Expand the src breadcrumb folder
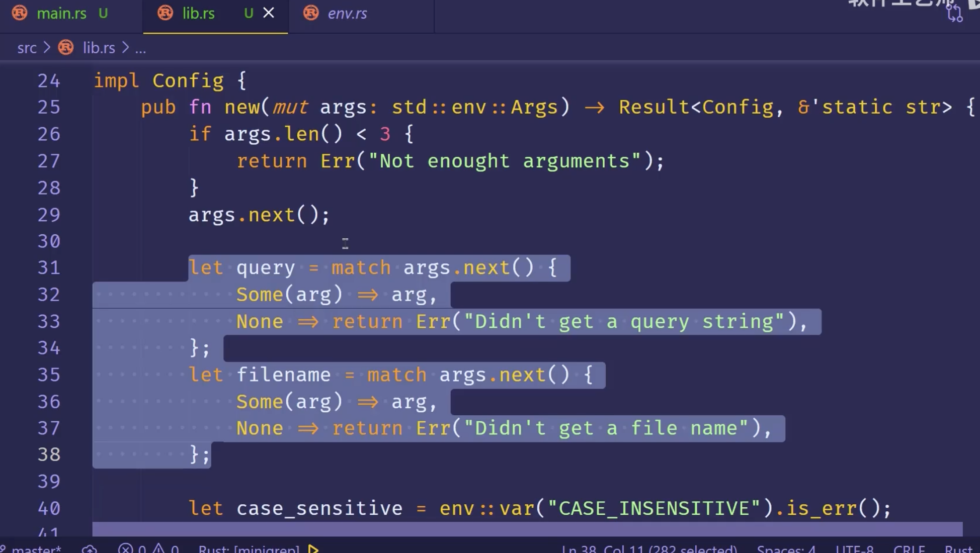980x553 pixels. click(27, 48)
